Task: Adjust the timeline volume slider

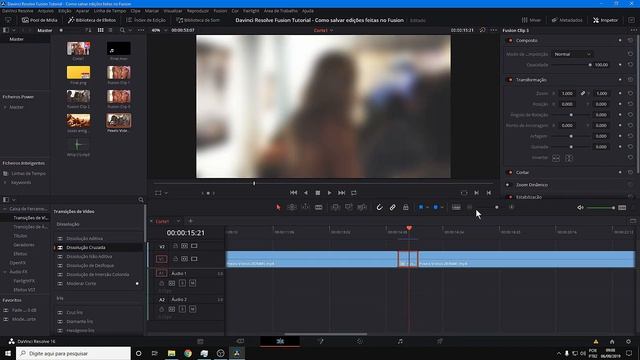Action: (x=601, y=208)
